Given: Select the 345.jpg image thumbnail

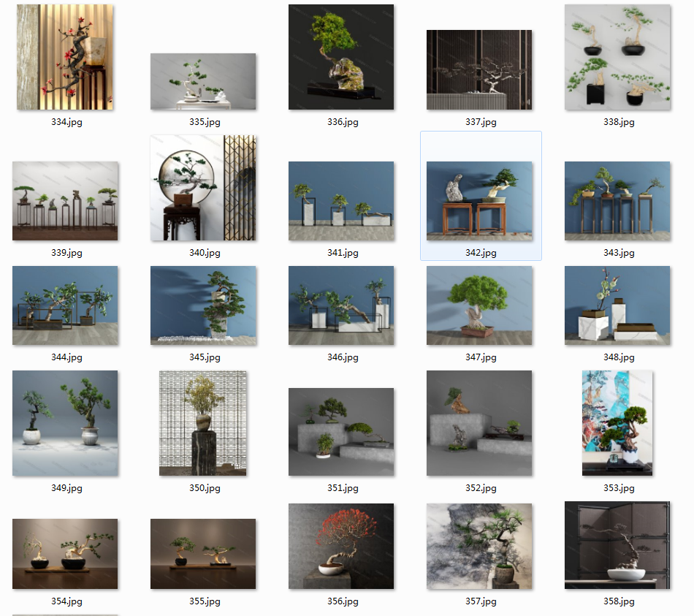Looking at the screenshot, I should (203, 305).
